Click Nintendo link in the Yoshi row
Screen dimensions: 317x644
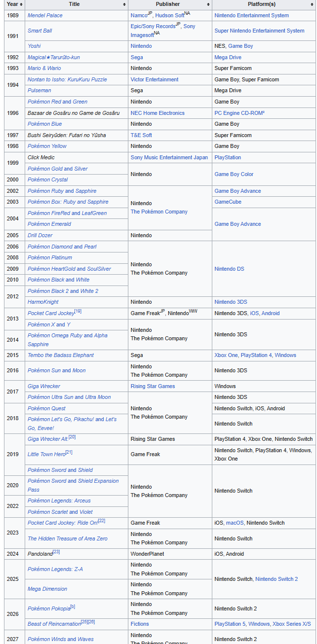click(x=141, y=46)
